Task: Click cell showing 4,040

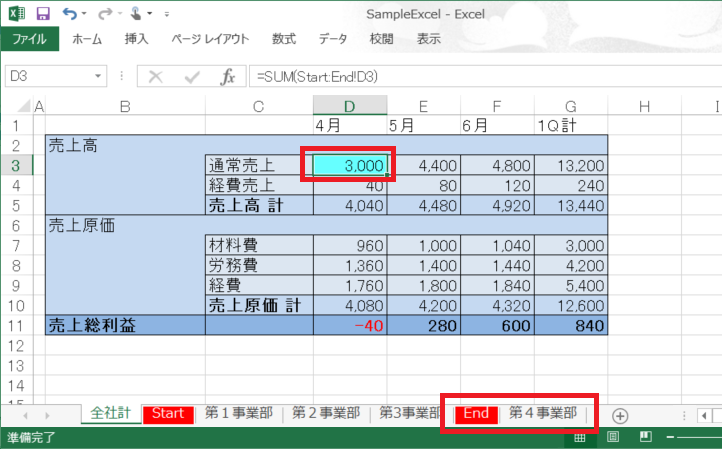Action: (x=350, y=205)
